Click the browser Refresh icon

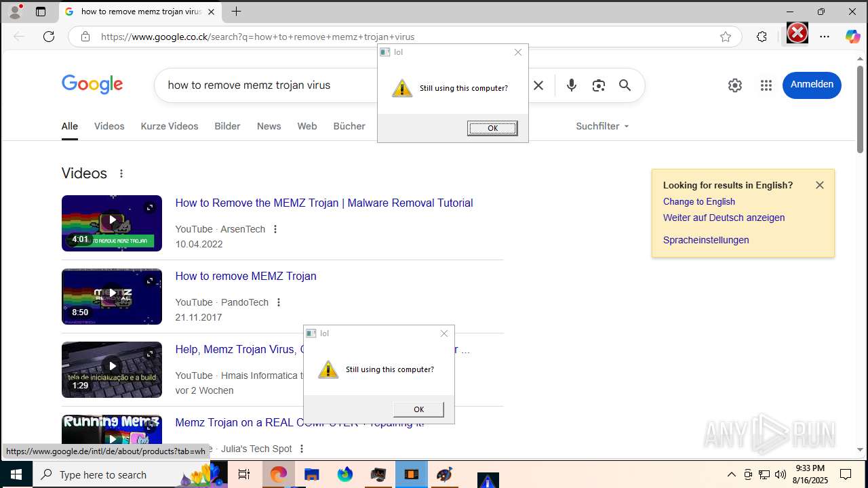tap(49, 37)
